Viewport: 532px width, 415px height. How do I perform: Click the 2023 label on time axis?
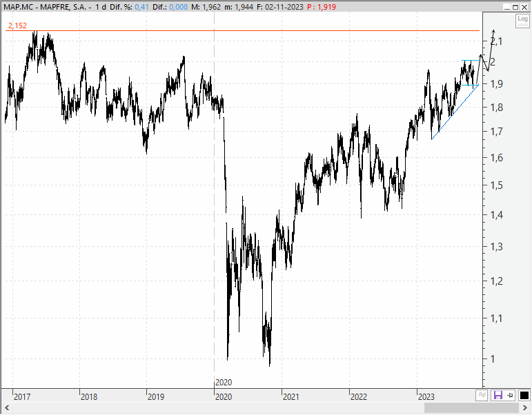click(x=426, y=396)
